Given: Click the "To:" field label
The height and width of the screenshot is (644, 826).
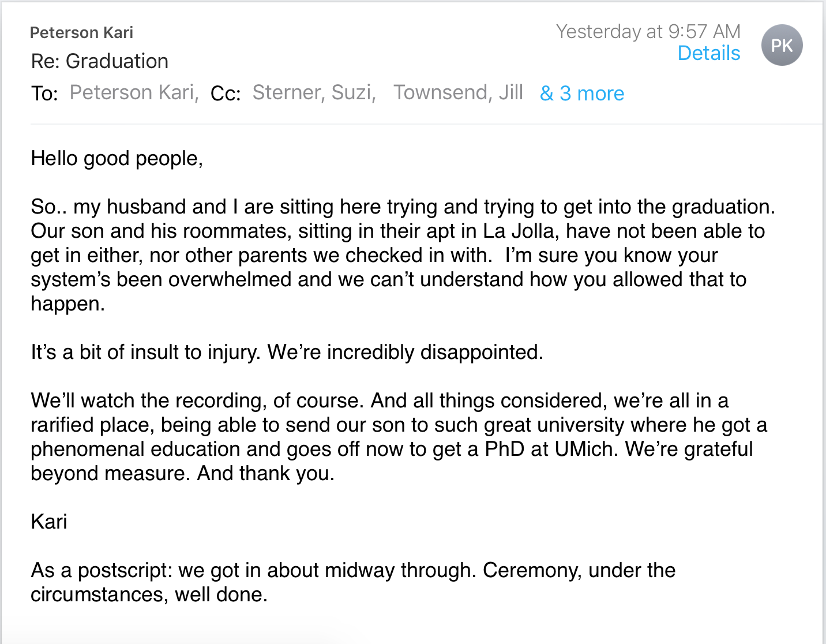Looking at the screenshot, I should (x=44, y=93).
